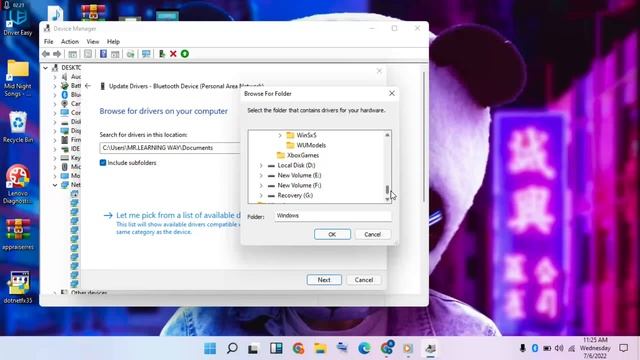Screen dimensions: 640x360
Task: Open Windows Start button on taskbar
Action: 210,348
